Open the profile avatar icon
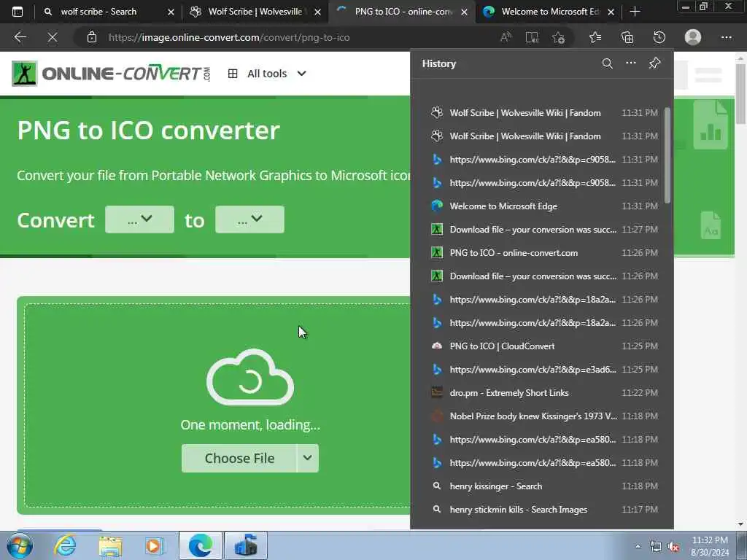The height and width of the screenshot is (560, 747). [693, 37]
